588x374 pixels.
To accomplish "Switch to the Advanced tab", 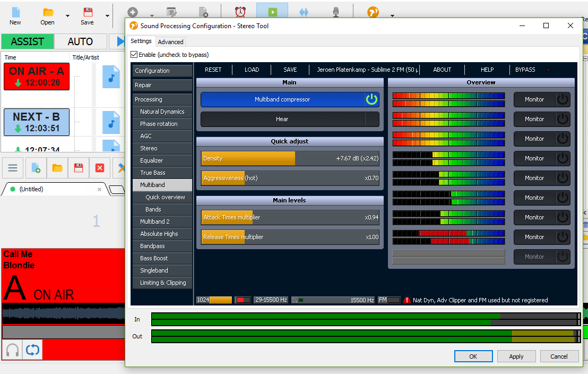I will click(x=170, y=41).
